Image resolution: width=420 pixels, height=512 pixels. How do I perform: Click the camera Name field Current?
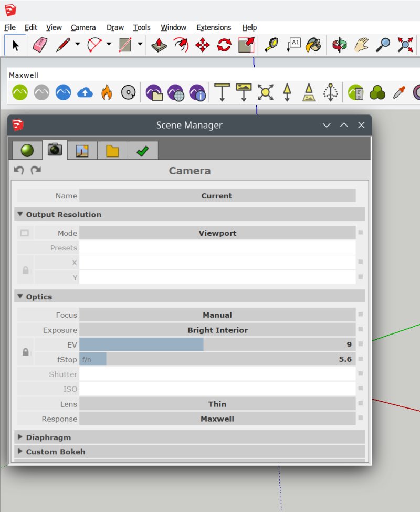tap(217, 196)
